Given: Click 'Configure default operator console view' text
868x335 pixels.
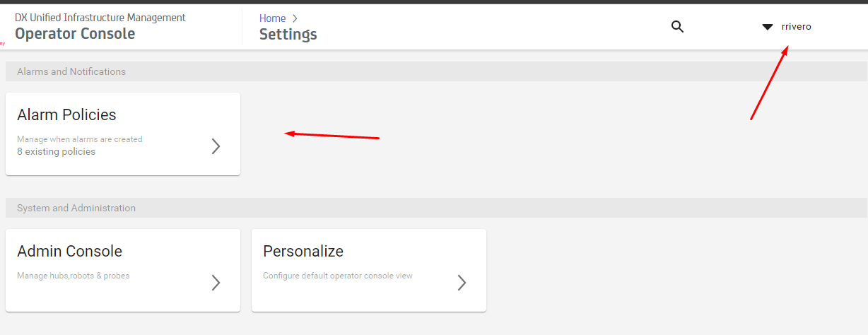Looking at the screenshot, I should click(x=338, y=276).
